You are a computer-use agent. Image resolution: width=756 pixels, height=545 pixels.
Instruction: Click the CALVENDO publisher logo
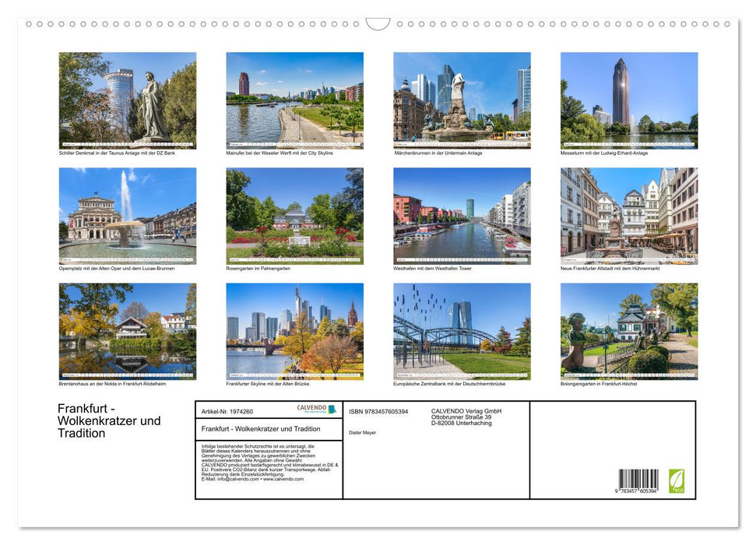[x=311, y=406]
